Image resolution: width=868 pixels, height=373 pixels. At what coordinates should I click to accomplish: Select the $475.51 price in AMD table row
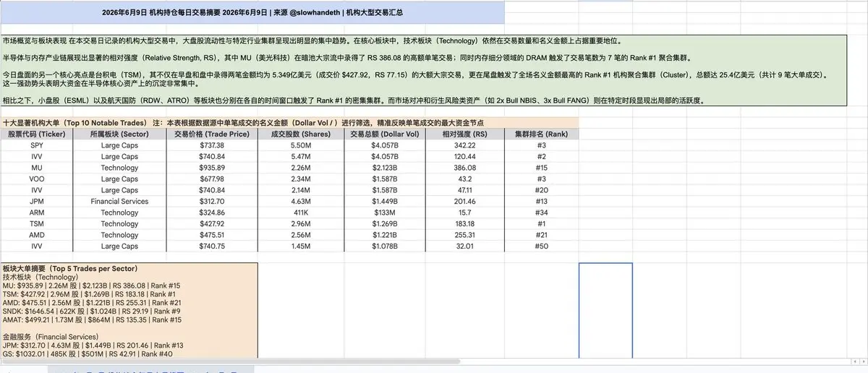(x=212, y=235)
